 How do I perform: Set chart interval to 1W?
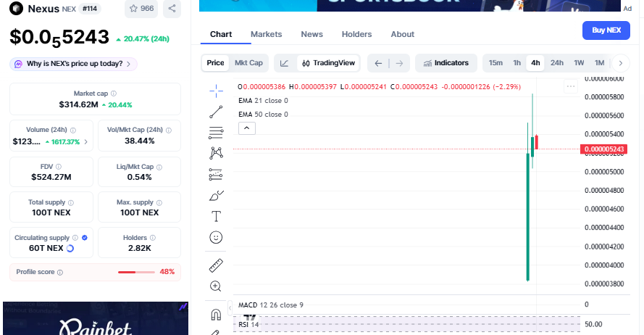tap(579, 63)
